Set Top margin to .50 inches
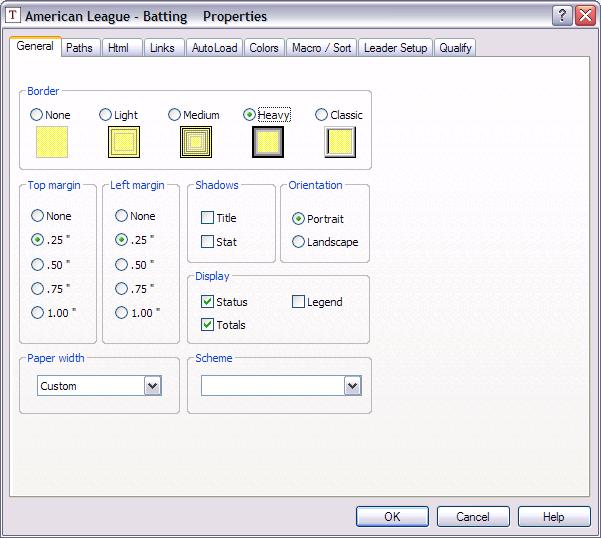 tap(37, 264)
